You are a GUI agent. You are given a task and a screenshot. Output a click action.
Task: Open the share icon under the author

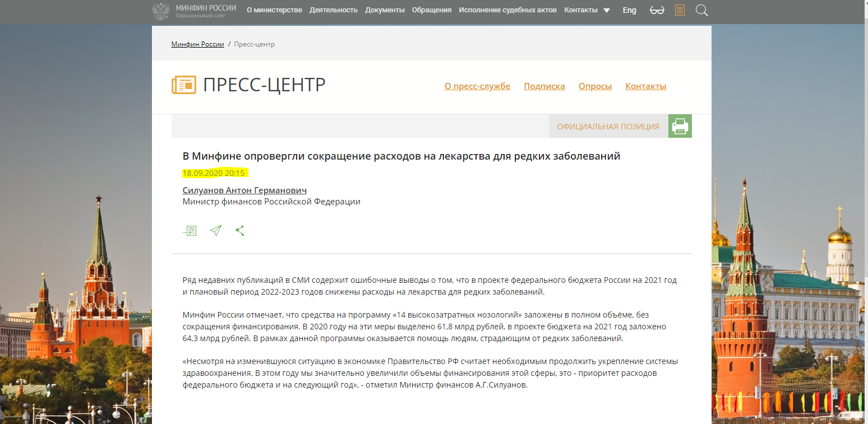tap(240, 230)
